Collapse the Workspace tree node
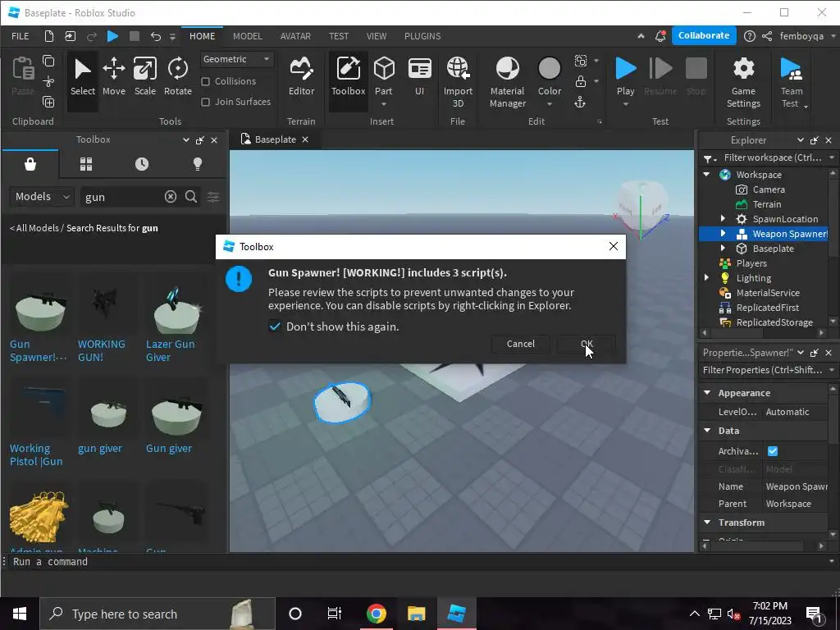Screen dimensions: 840x630 click(706, 175)
